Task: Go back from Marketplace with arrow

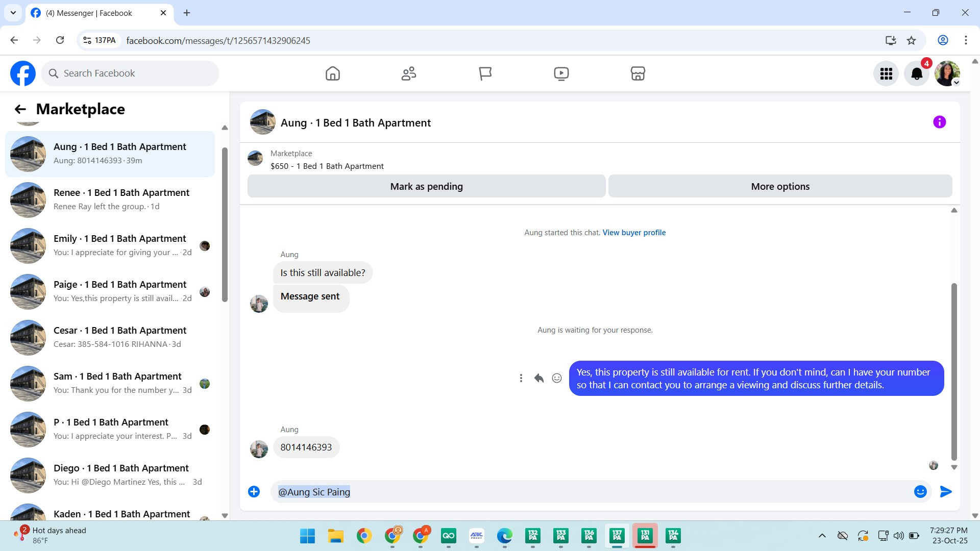Action: pos(20,109)
